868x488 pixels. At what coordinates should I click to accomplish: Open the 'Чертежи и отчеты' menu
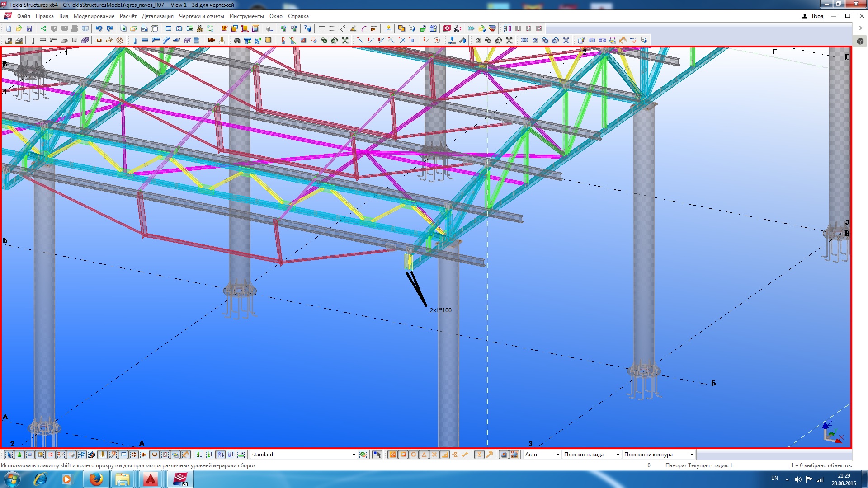(x=201, y=16)
